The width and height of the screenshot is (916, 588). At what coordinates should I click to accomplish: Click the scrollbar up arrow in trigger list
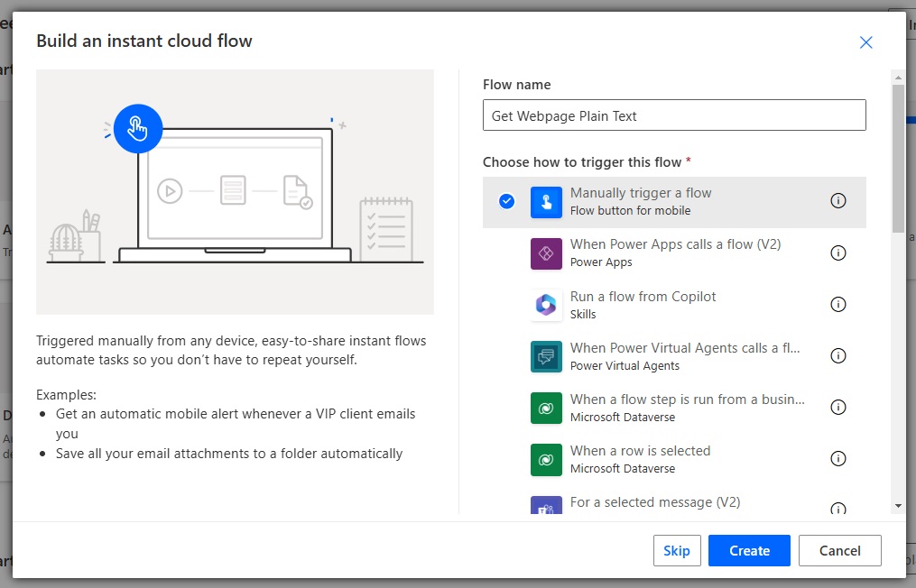coord(898,77)
